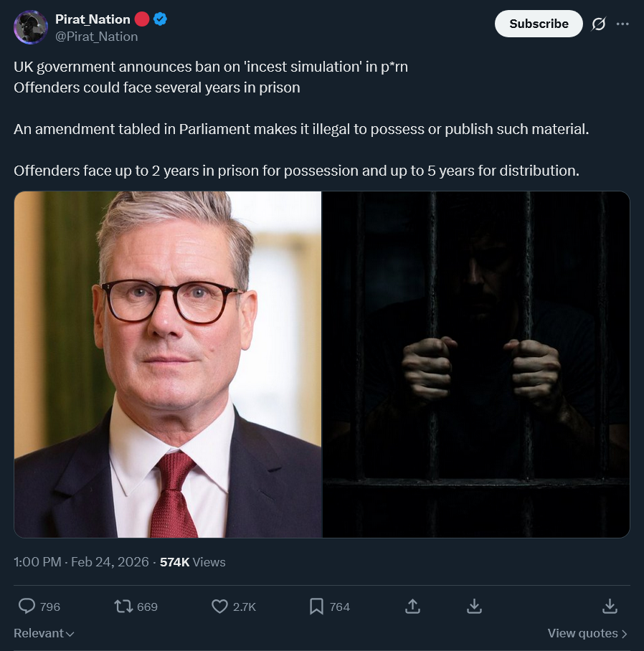The image size is (644, 651).
Task: Click the 574K Views count
Action: (193, 562)
